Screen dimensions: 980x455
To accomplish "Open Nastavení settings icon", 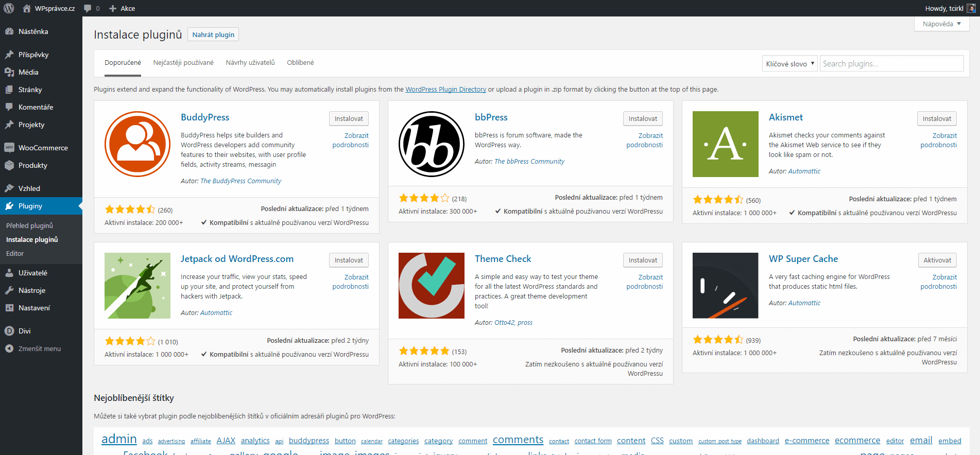I will (9, 308).
